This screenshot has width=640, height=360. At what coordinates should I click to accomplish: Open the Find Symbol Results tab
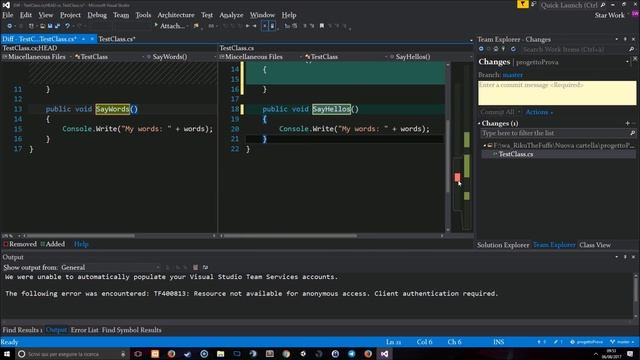click(x=131, y=330)
